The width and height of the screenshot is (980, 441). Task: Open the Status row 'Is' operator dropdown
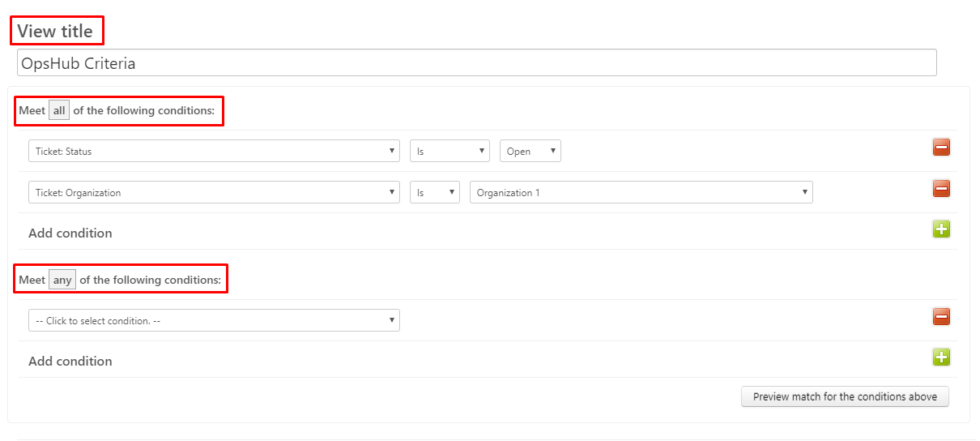tap(450, 152)
